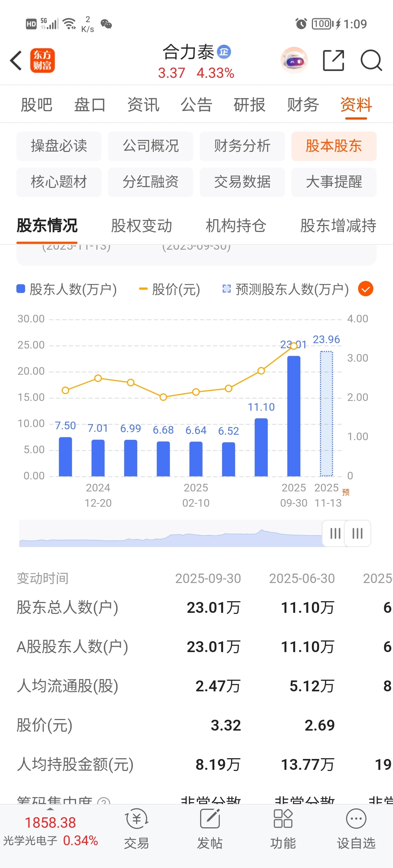Tap the stock price 3.37 in header
This screenshot has width=393, height=868.
click(x=172, y=73)
